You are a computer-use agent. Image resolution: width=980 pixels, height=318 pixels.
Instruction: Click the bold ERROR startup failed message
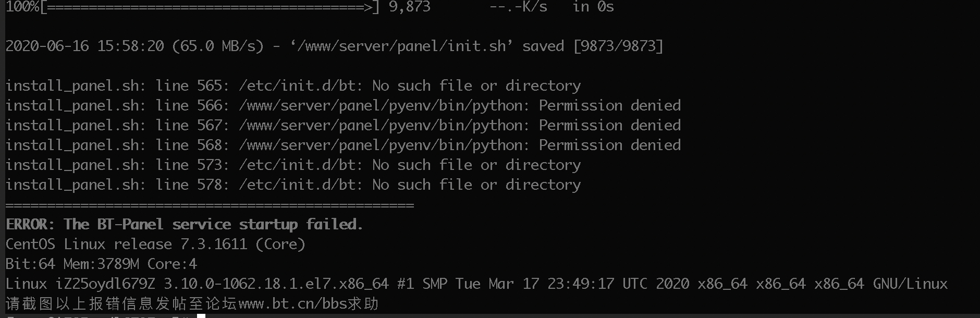pyautogui.click(x=185, y=225)
